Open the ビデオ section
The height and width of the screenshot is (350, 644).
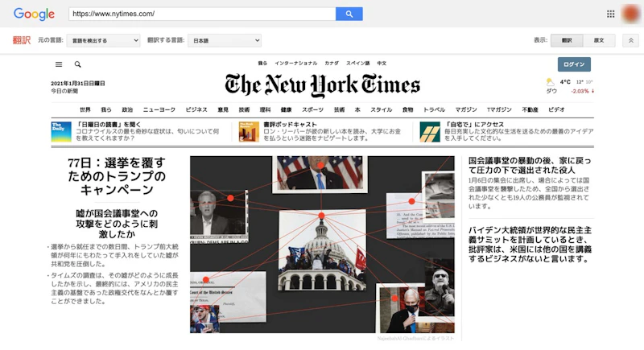tap(556, 109)
